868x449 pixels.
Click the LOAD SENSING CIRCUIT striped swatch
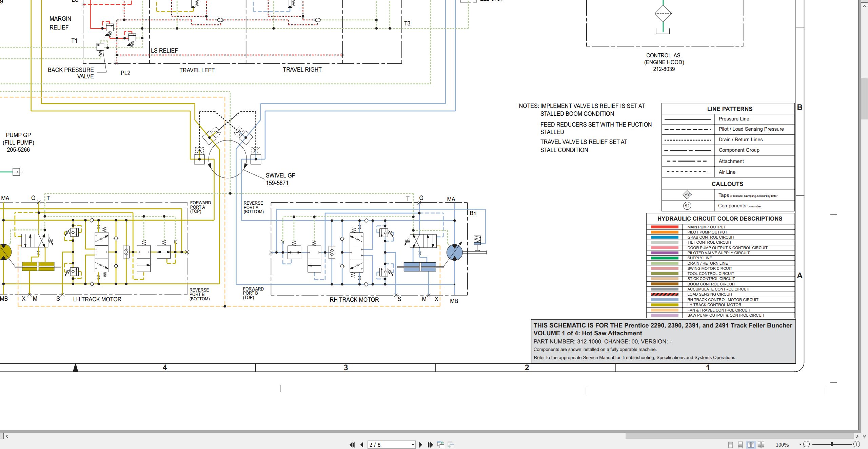click(x=665, y=294)
